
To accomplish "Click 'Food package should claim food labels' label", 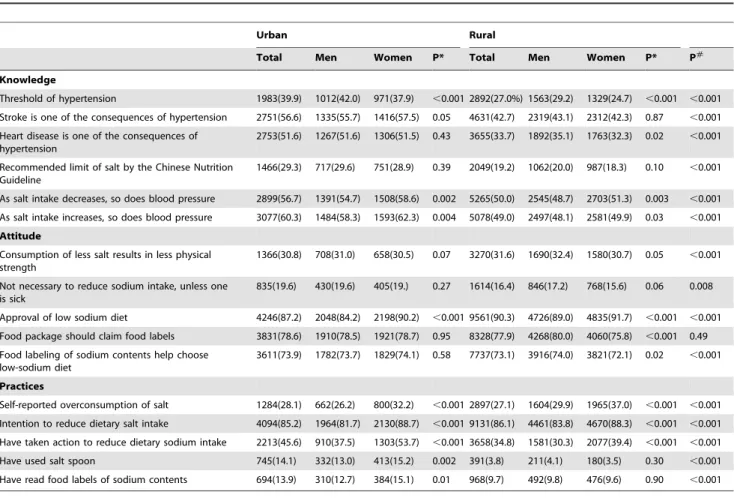I will click(87, 337).
